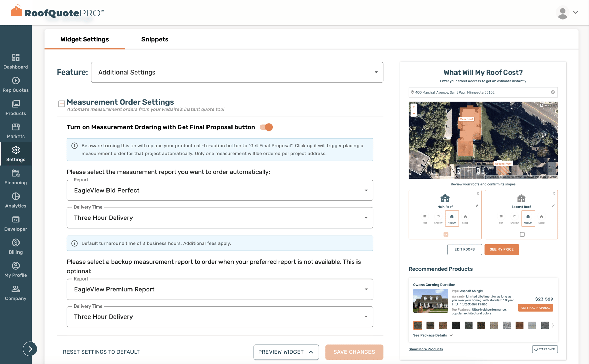Switch to the Widget Settings tab
Image resolution: width=589 pixels, height=364 pixels.
(x=85, y=39)
